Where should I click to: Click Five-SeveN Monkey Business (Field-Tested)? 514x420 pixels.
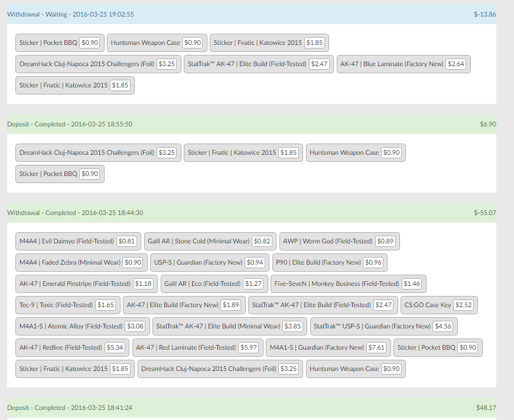349,284
